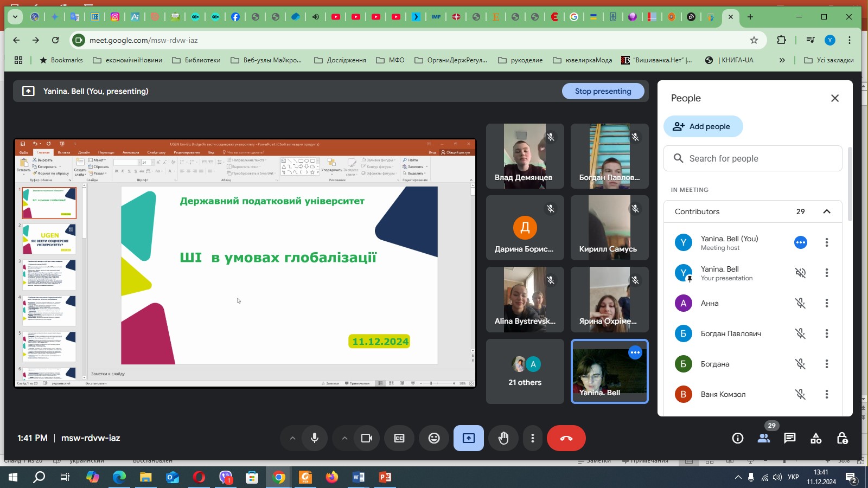This screenshot has height=488, width=868.
Task: Close the People panel
Action: (835, 98)
